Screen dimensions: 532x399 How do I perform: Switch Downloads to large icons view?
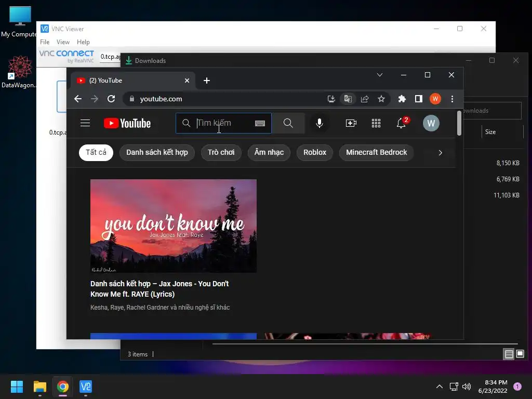tap(520, 354)
